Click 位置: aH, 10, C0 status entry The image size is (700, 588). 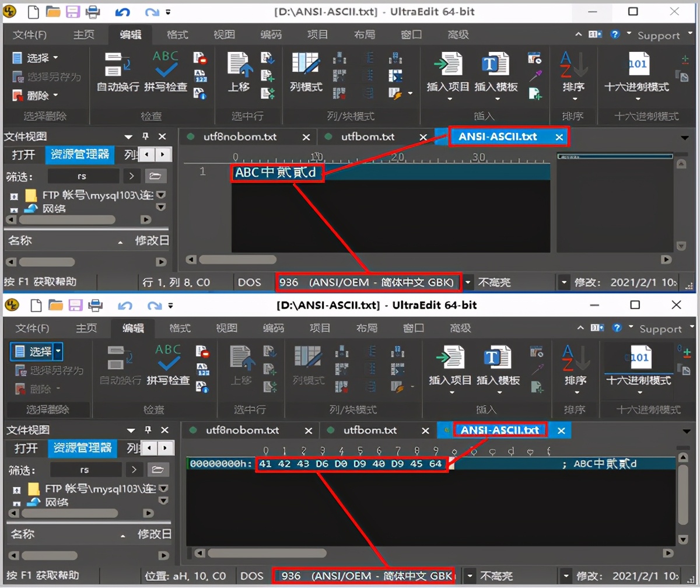click(x=185, y=576)
